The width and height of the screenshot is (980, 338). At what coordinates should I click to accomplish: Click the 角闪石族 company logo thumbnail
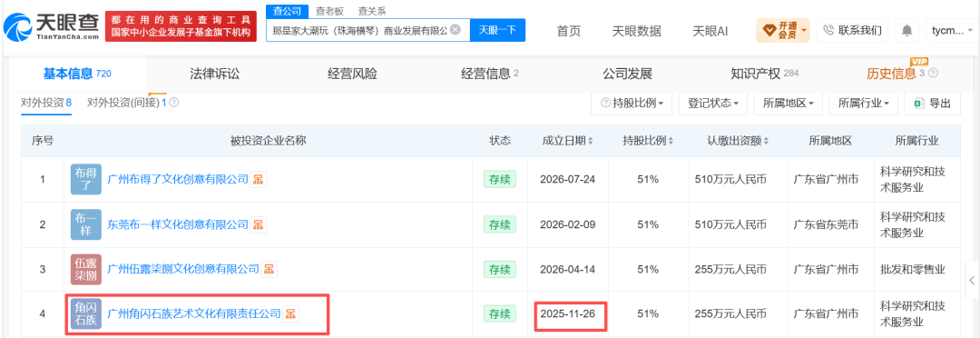pyautogui.click(x=85, y=313)
